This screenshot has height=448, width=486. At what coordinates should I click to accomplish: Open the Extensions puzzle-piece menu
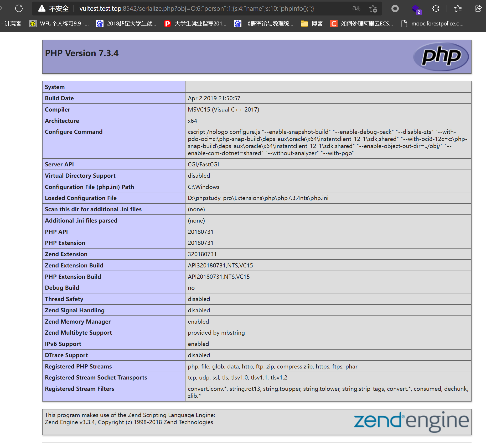point(436,8)
